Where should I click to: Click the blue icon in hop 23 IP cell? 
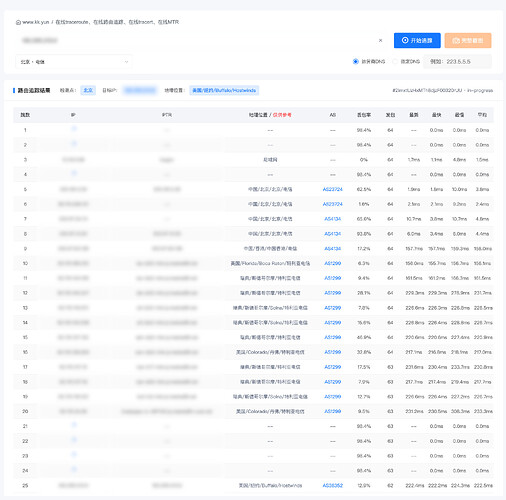click(x=74, y=454)
